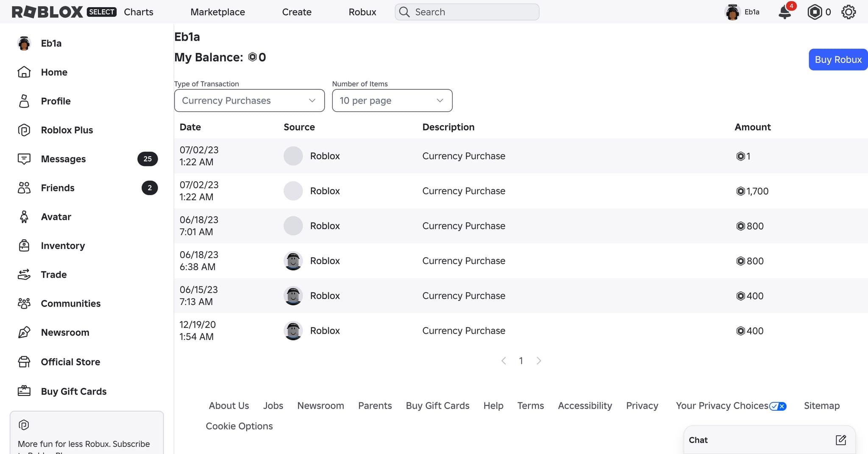Click the 1,700 amount value
The height and width of the screenshot is (454, 868).
757,191
